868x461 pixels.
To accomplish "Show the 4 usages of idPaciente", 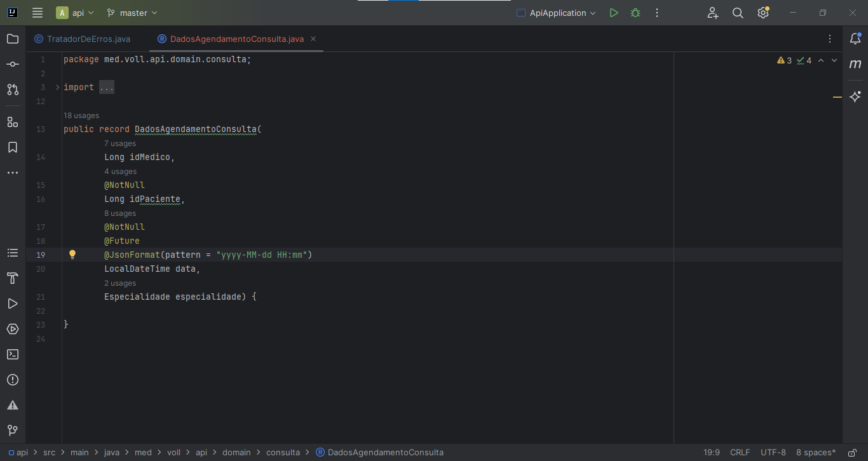I will [x=120, y=171].
